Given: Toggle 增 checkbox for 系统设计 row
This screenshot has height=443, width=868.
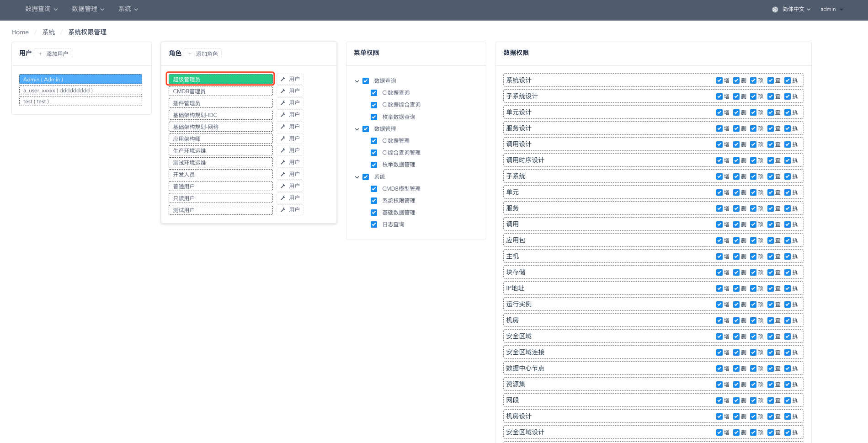Looking at the screenshot, I should pos(719,80).
